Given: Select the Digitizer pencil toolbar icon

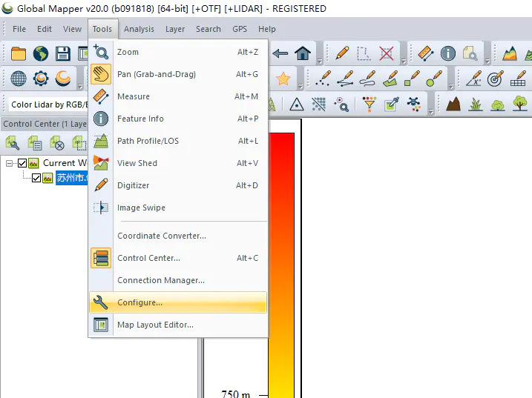Looking at the screenshot, I should 342,53.
